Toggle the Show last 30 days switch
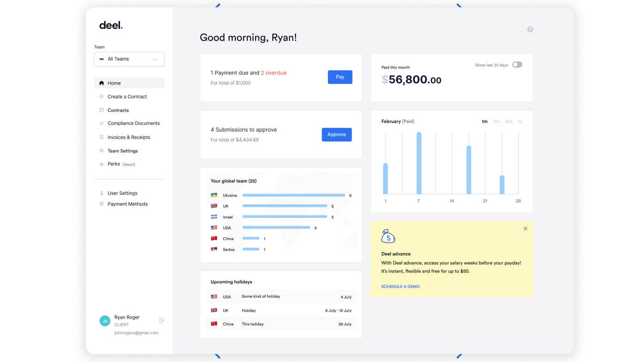 click(517, 65)
